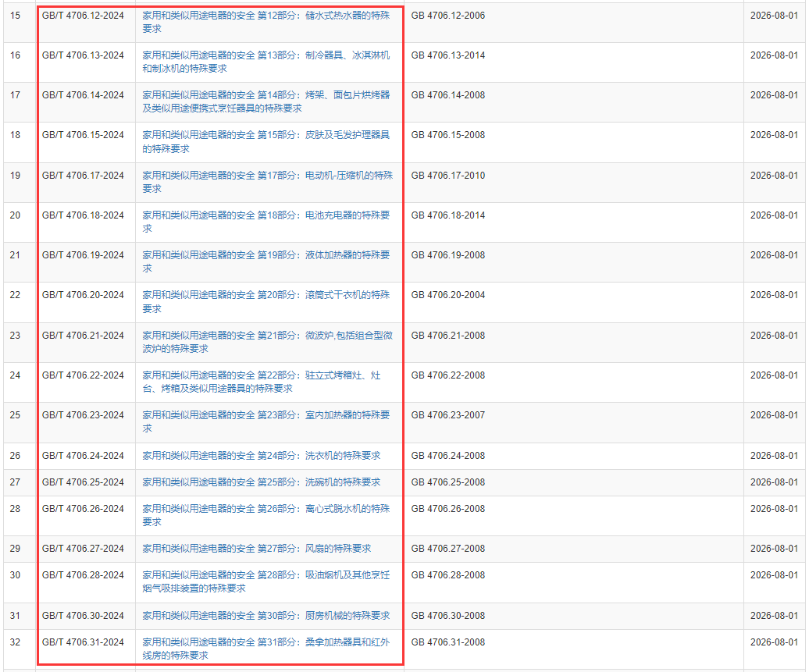Click the 洗碗机的特殊要求 standard link

(x=261, y=482)
